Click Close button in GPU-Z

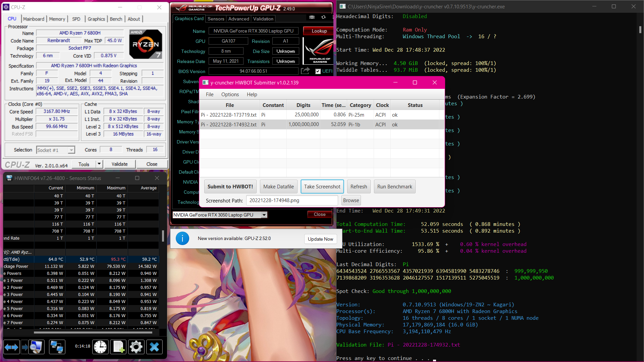point(319,214)
